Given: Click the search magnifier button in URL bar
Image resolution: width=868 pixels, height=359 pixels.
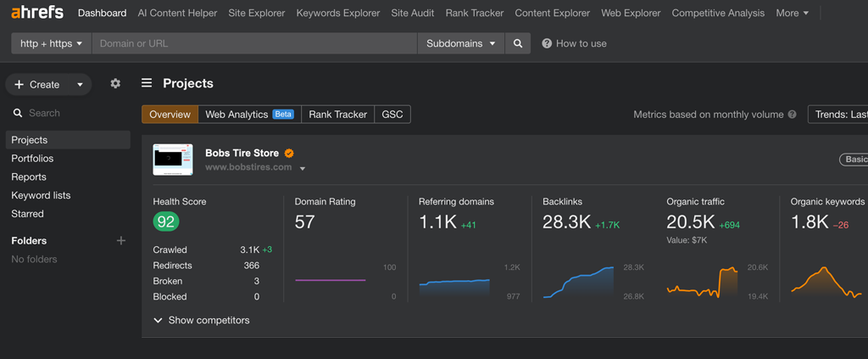Looking at the screenshot, I should pos(518,43).
